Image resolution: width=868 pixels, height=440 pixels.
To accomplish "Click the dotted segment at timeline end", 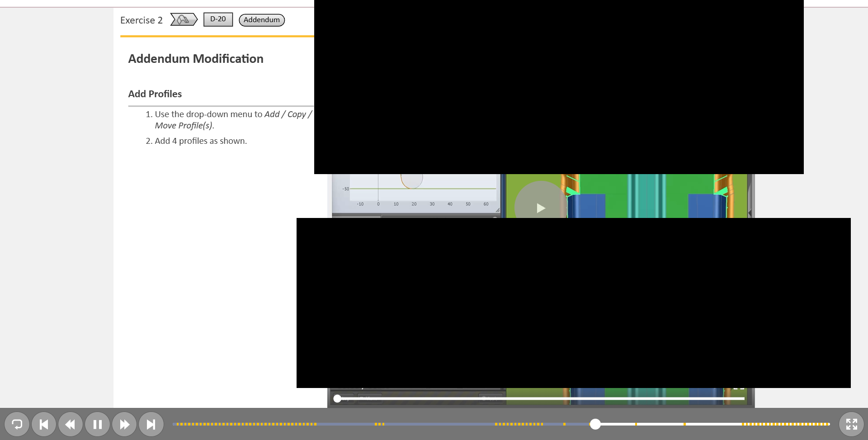I will 785,424.
